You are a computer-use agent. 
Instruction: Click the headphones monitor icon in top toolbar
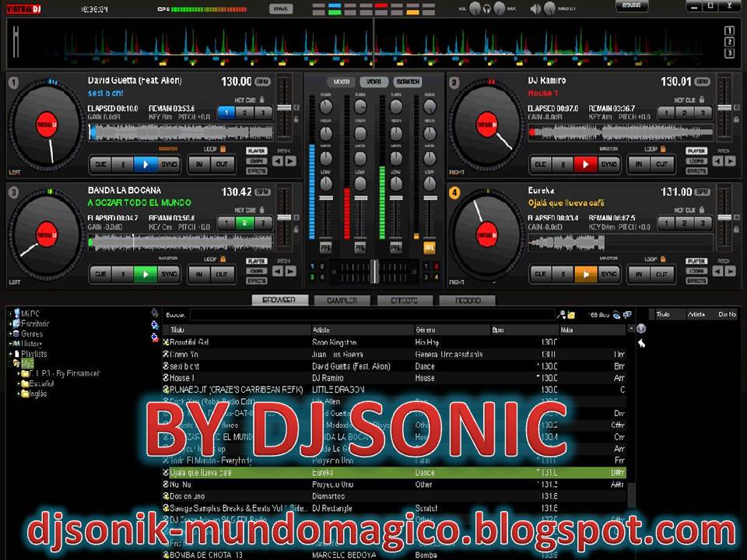(x=486, y=9)
